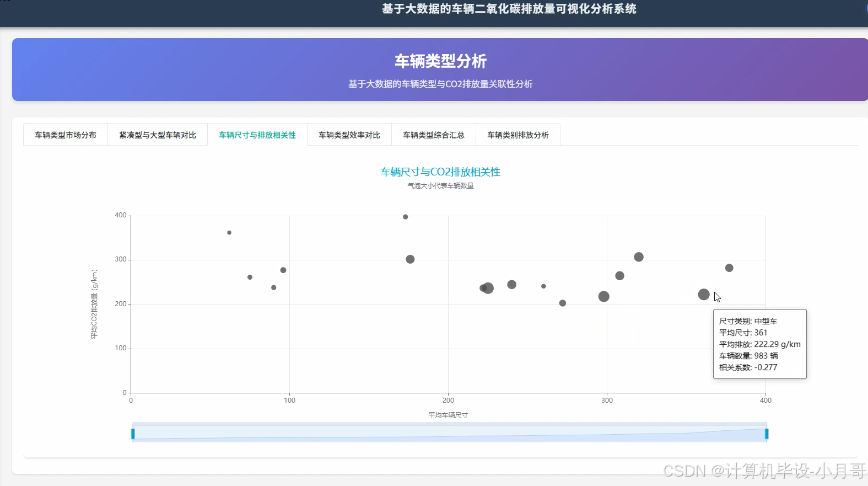Viewport: 868px width, 486px height.
Task: Click the bubble near size 90, emission 237
Action: point(274,288)
